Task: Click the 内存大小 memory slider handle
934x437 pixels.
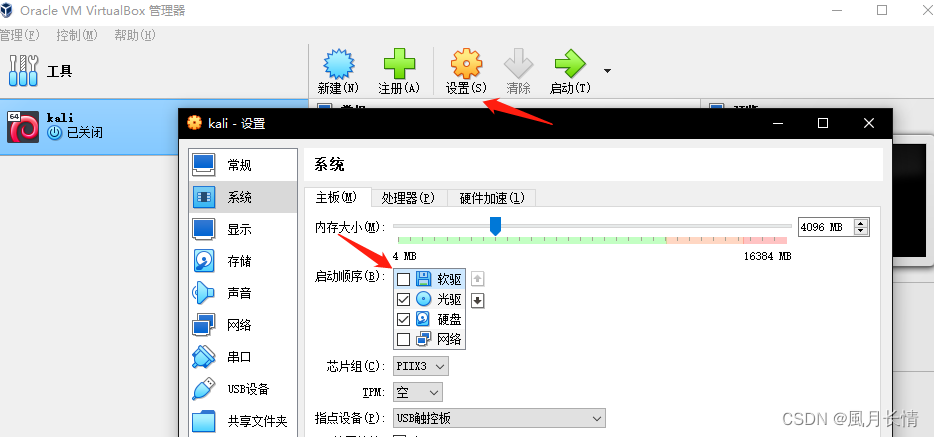Action: point(495,226)
